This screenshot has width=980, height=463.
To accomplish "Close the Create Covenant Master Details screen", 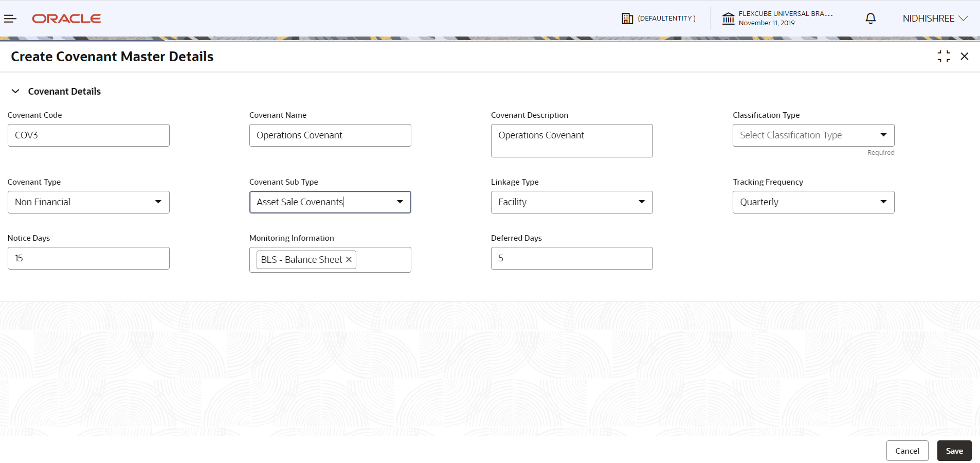I will point(966,56).
